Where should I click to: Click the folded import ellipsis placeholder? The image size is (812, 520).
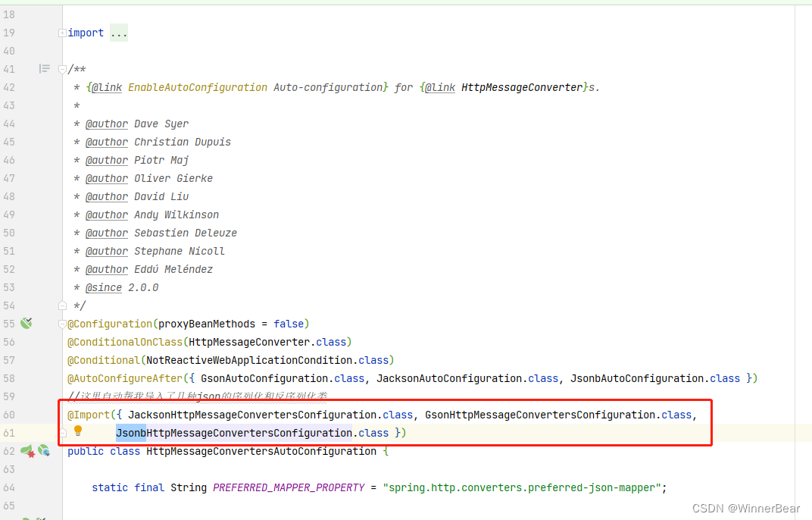pyautogui.click(x=119, y=33)
